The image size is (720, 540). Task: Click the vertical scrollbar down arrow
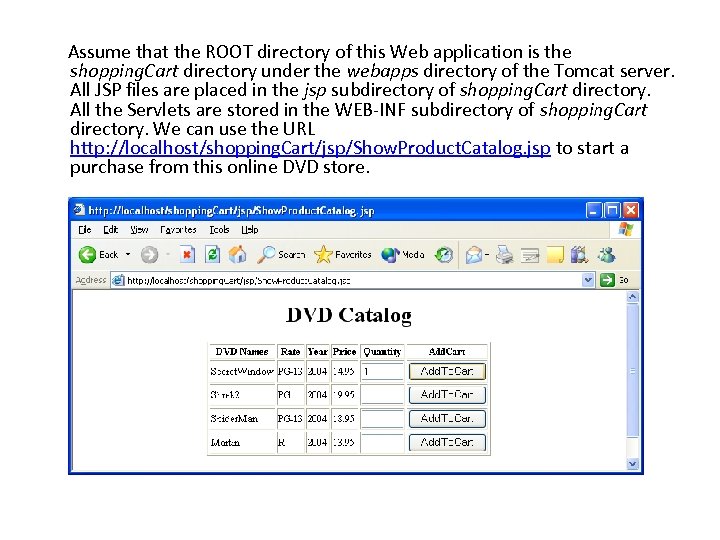(x=632, y=464)
